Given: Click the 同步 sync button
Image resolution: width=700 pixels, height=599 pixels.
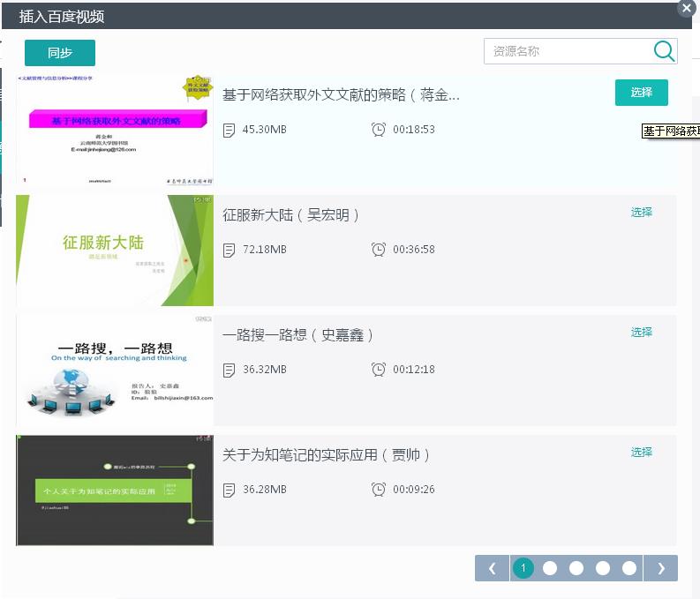Looking at the screenshot, I should tap(60, 53).
